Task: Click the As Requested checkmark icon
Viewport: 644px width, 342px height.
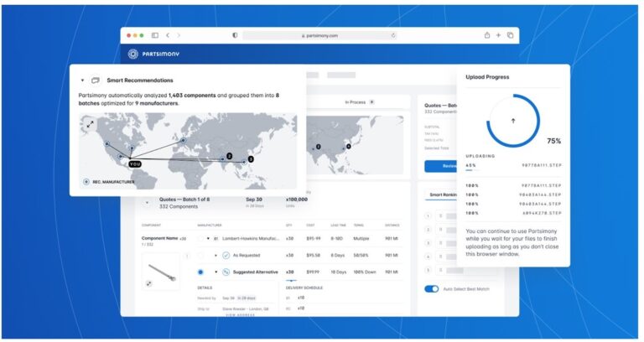Action: [226, 255]
